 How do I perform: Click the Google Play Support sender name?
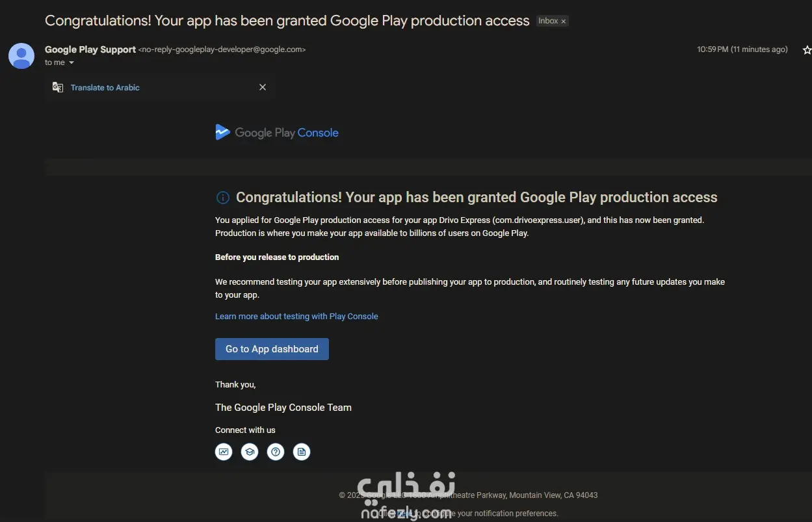point(90,49)
